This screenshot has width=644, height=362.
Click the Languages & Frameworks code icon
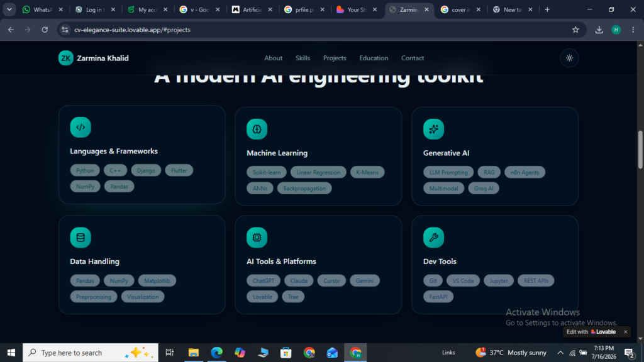(80, 127)
